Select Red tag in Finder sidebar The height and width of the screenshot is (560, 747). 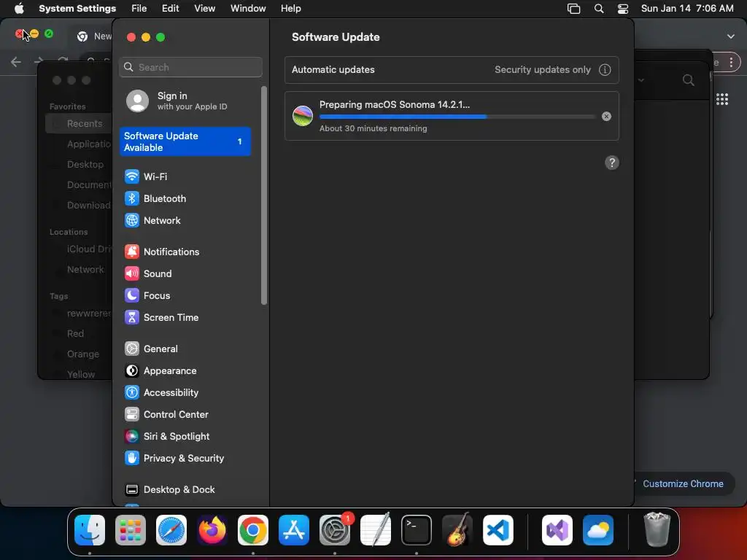tap(75, 334)
